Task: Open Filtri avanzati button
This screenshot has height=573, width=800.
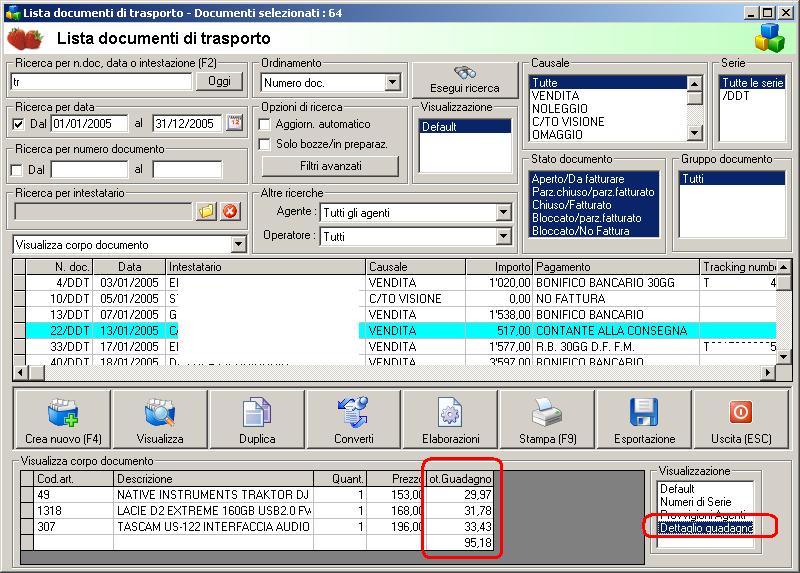Action: click(330, 166)
